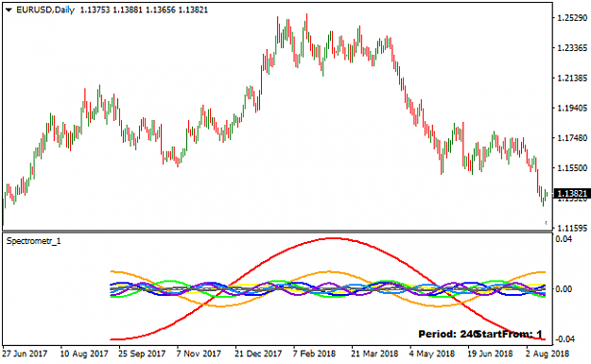Click the 4 May 2018 date label

click(432, 354)
